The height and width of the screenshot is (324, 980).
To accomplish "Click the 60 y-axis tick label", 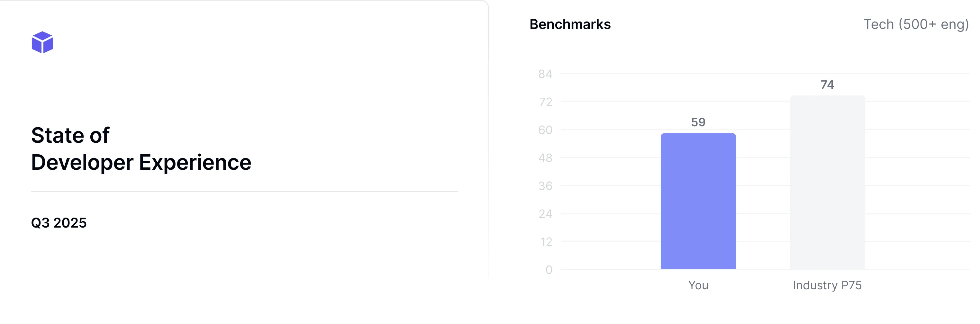I will 545,130.
